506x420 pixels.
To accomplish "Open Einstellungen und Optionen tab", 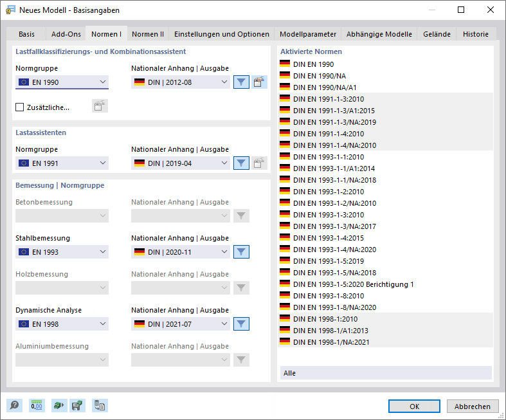I will pos(222,34).
